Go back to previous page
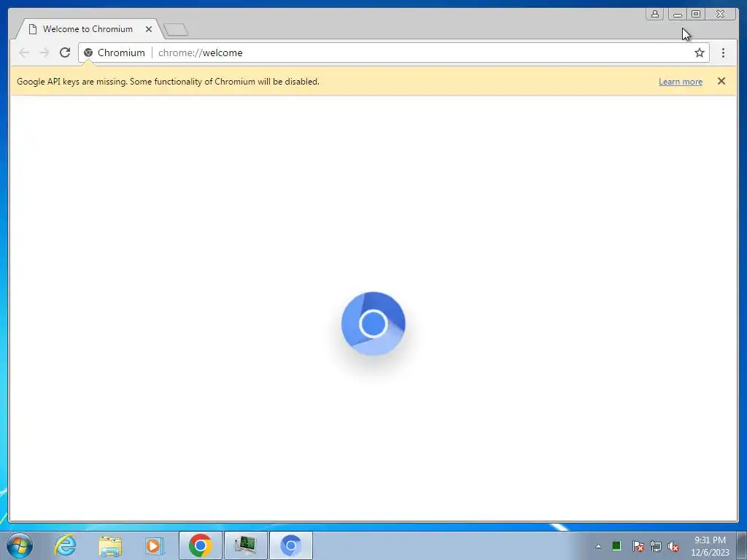 coord(24,52)
